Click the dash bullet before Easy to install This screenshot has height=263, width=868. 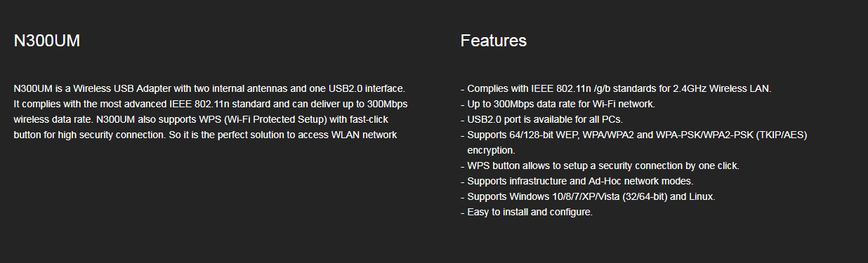[462, 213]
